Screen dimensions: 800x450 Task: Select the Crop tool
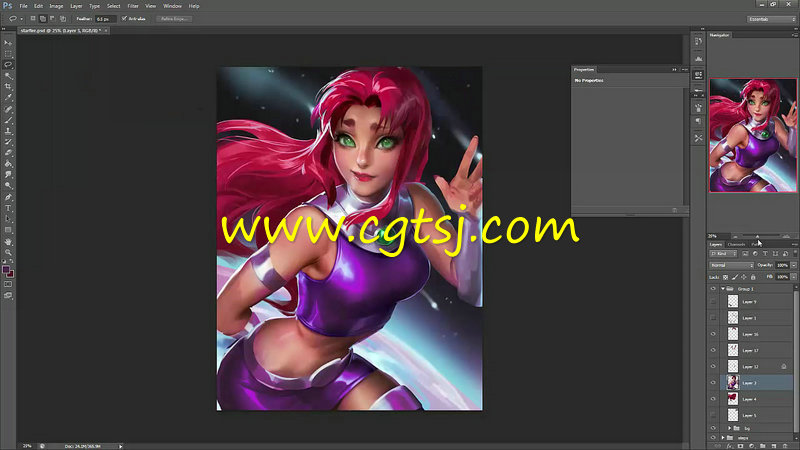tap(8, 87)
